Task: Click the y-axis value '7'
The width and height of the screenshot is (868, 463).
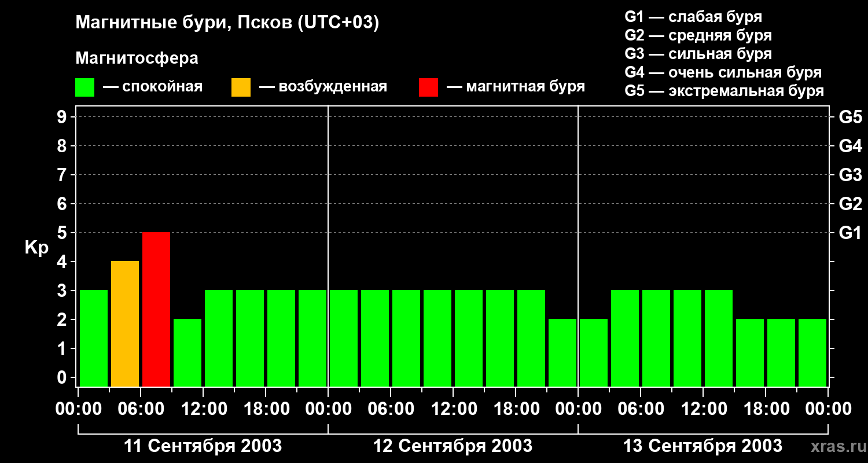Action: click(63, 175)
